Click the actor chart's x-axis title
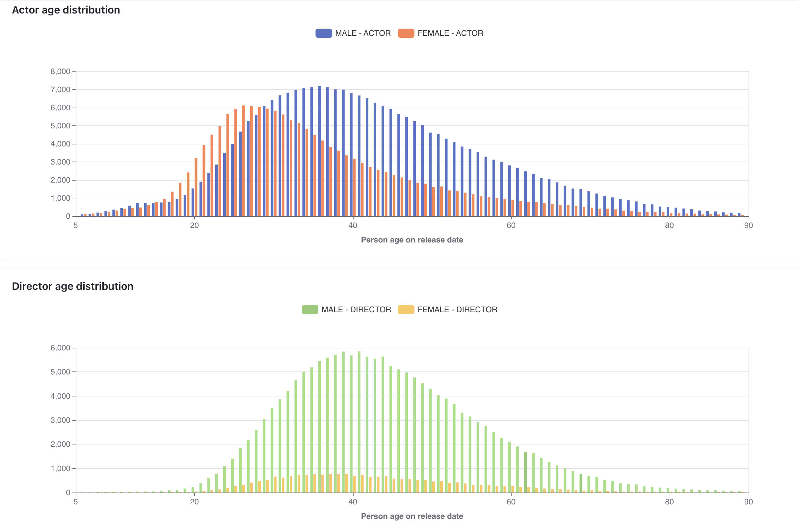Viewport: 798px width, 532px height. pos(412,240)
